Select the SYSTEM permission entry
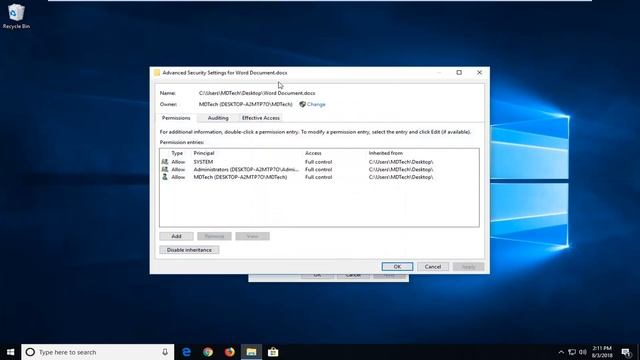Viewport: 640px width, 360px height. click(319, 162)
